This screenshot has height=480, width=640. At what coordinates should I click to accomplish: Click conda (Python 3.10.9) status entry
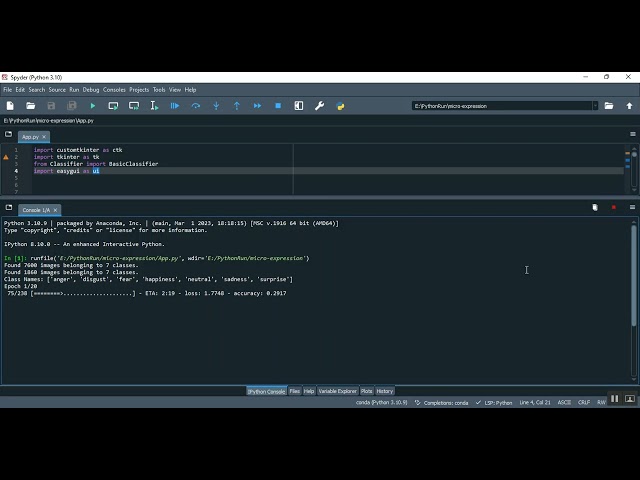[382, 402]
